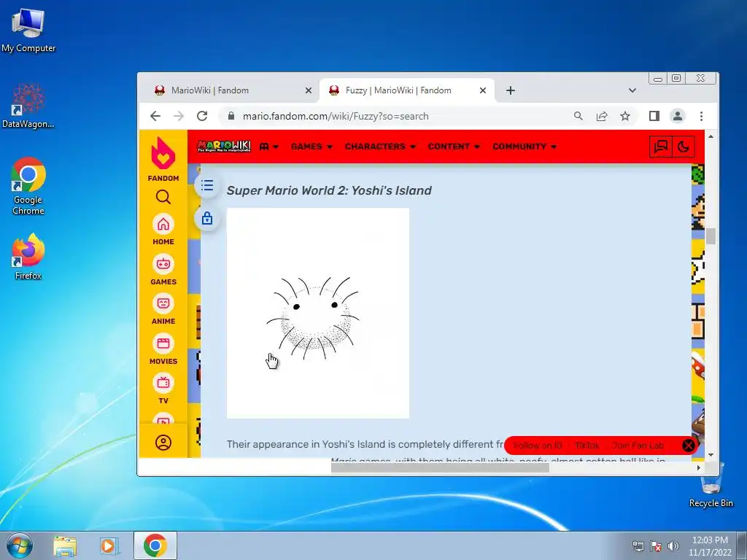Expand the book Explore dropdown
The width and height of the screenshot is (747, 560).
(x=268, y=147)
